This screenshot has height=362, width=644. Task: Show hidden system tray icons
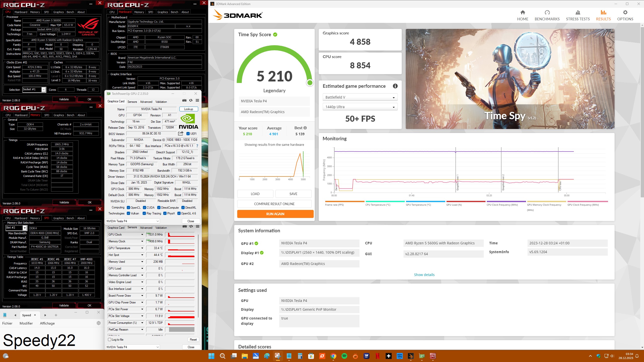tap(590, 356)
